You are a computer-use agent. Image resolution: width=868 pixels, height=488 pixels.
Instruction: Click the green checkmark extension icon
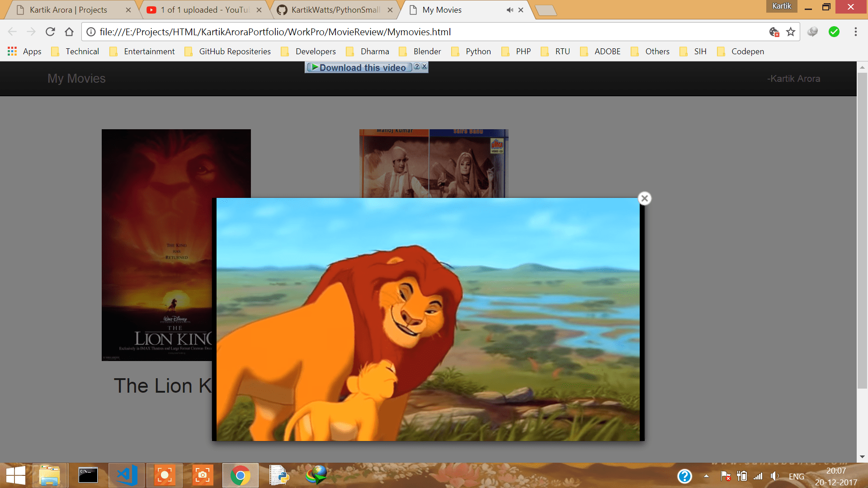pos(834,32)
